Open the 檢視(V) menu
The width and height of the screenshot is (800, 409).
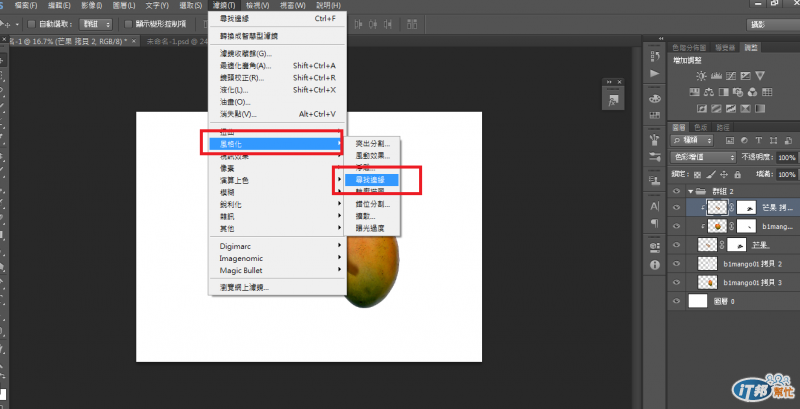257,5
